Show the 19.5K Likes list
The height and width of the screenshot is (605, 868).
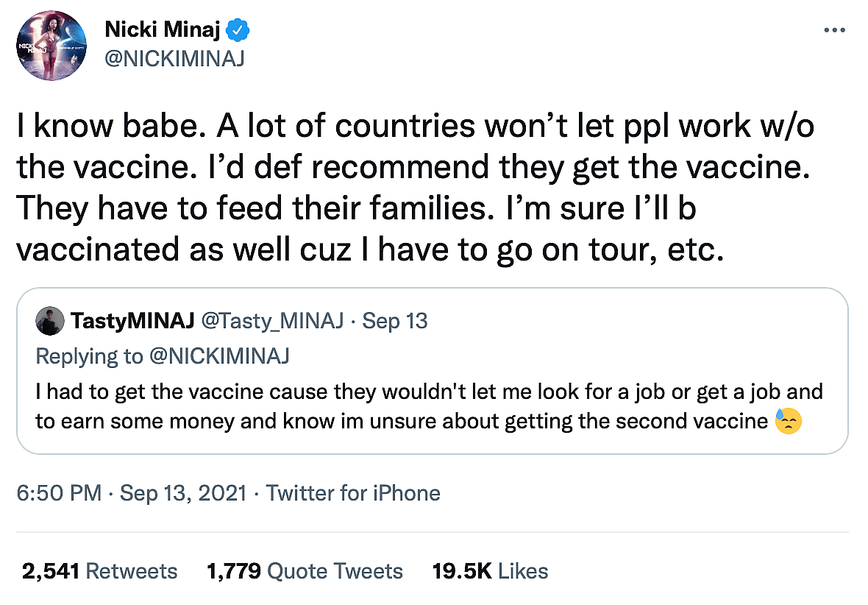(x=490, y=571)
